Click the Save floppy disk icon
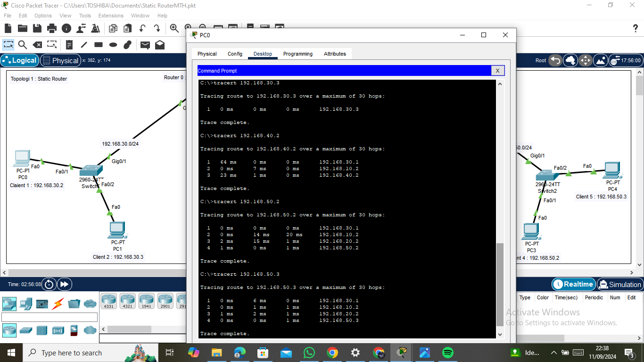644x362 pixels. (x=37, y=28)
